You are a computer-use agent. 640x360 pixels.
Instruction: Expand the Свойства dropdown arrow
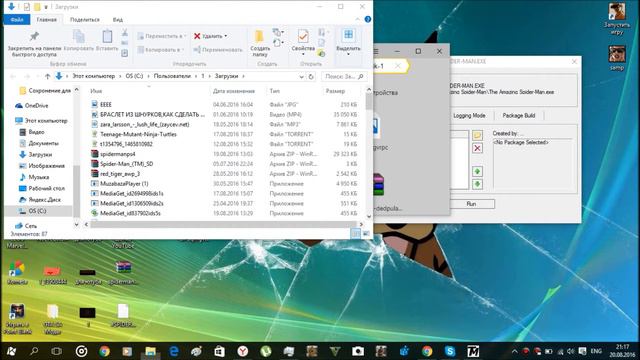point(303,54)
